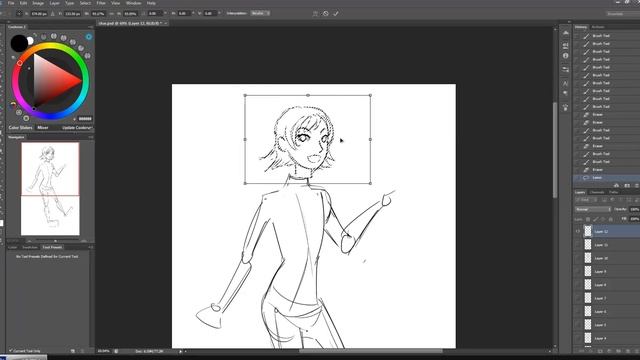This screenshot has width=640, height=360.
Task: Click the reference point location icon
Action: click(x=19, y=13)
